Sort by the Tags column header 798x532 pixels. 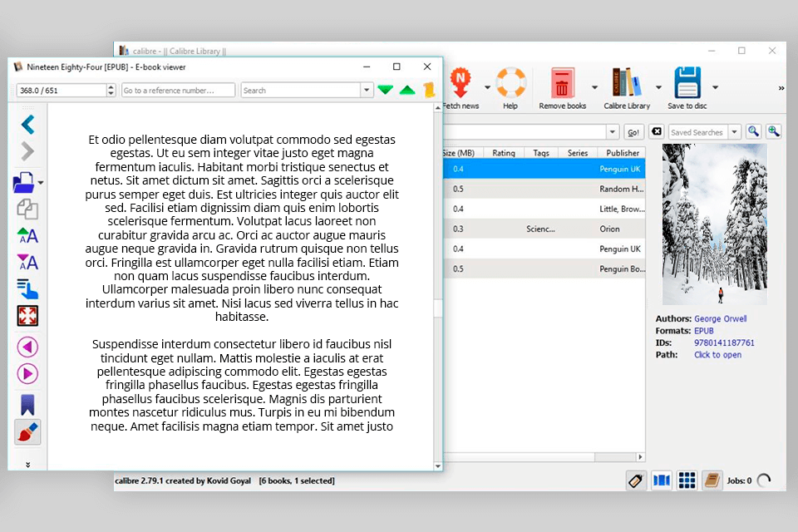[541, 153]
